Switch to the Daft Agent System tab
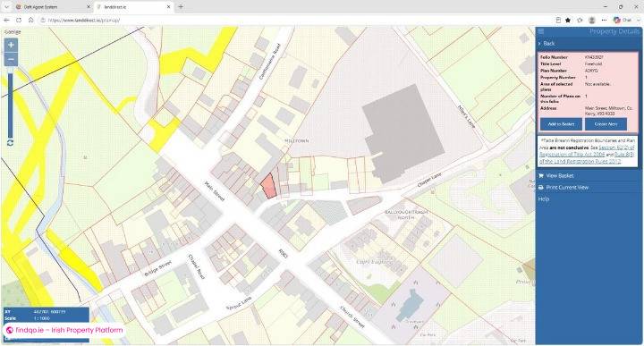644x346 pixels. coord(53,7)
